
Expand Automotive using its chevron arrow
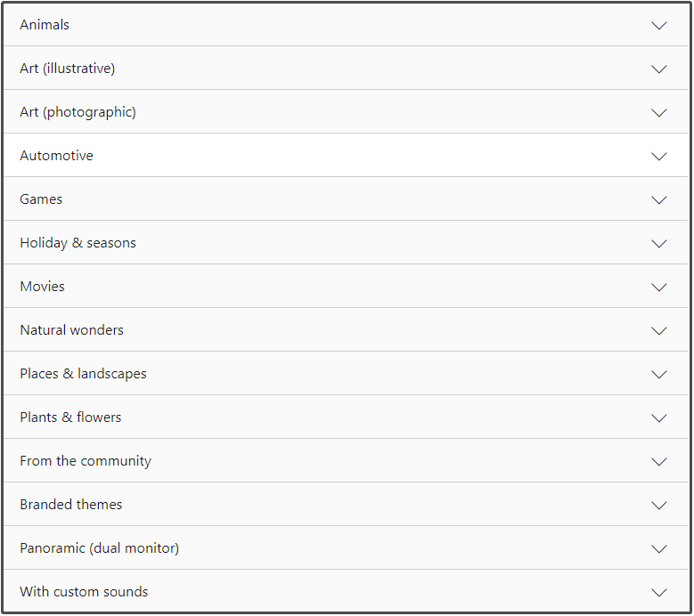(x=658, y=157)
